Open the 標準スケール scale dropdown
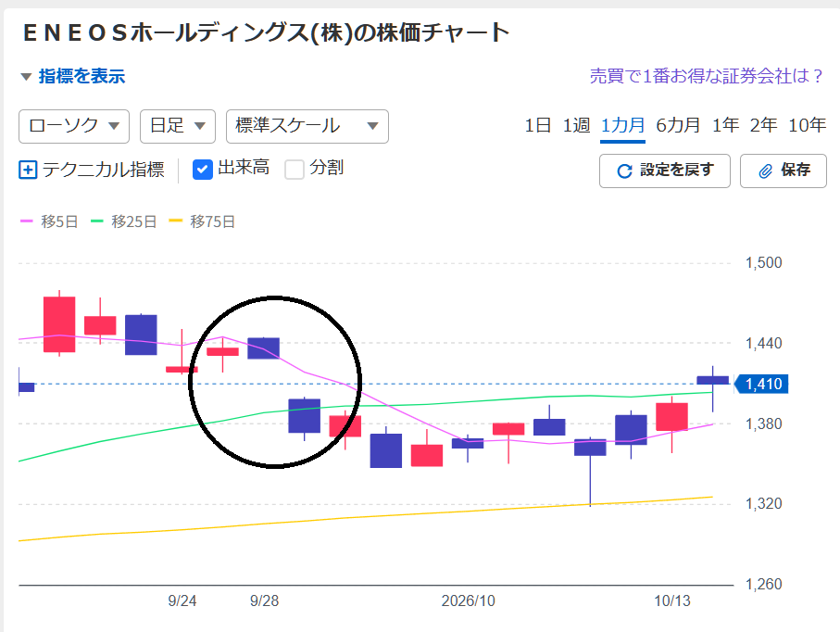The image size is (840, 632). pyautogui.click(x=307, y=127)
